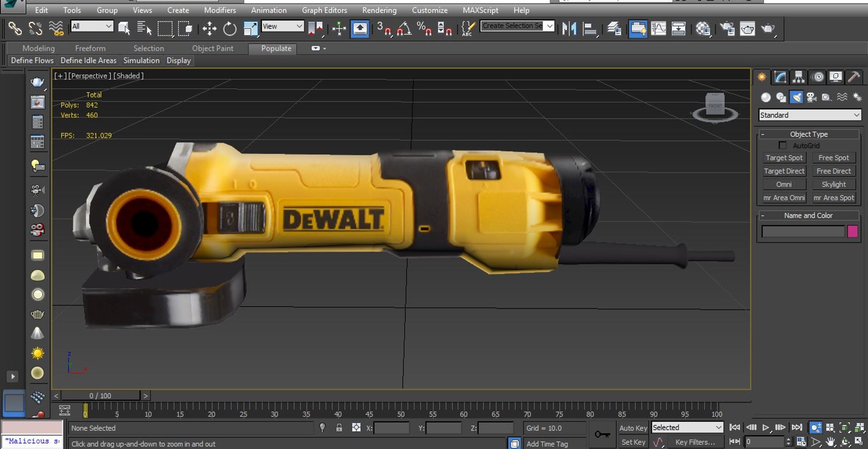
Task: Open the Rendering menu
Action: tap(379, 10)
